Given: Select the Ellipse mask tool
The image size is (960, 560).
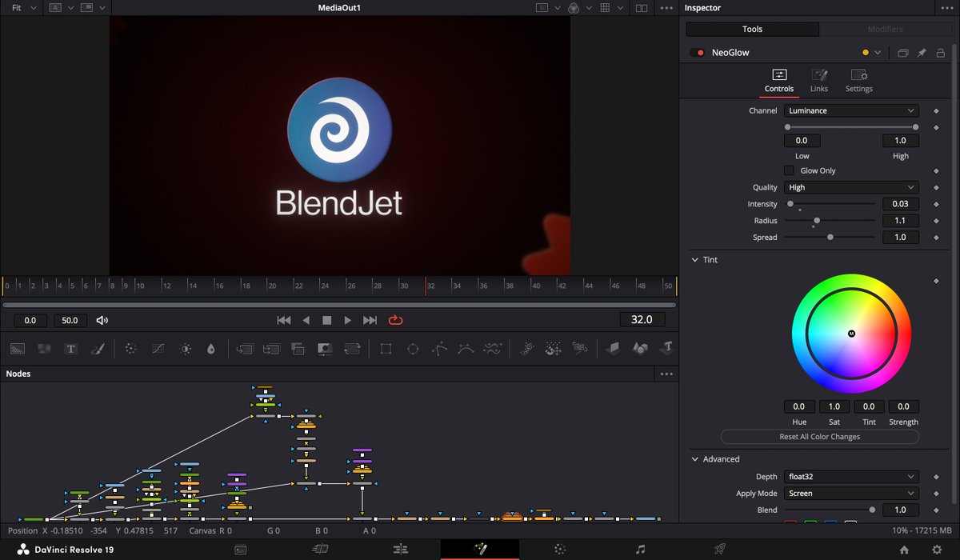Looking at the screenshot, I should [413, 349].
